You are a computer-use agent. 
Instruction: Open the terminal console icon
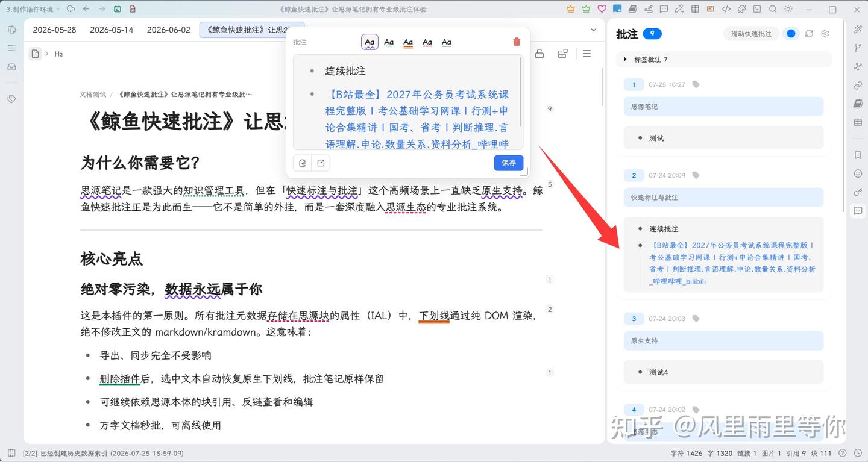[757, 9]
